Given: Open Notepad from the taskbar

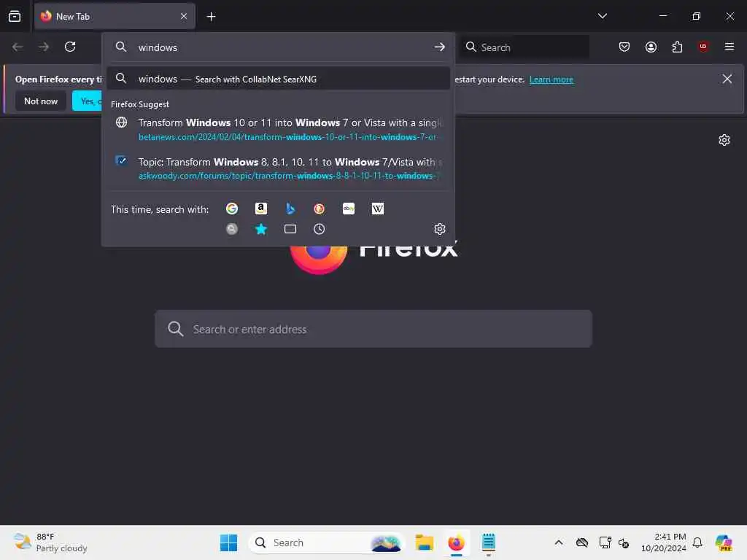Looking at the screenshot, I should (x=488, y=542).
